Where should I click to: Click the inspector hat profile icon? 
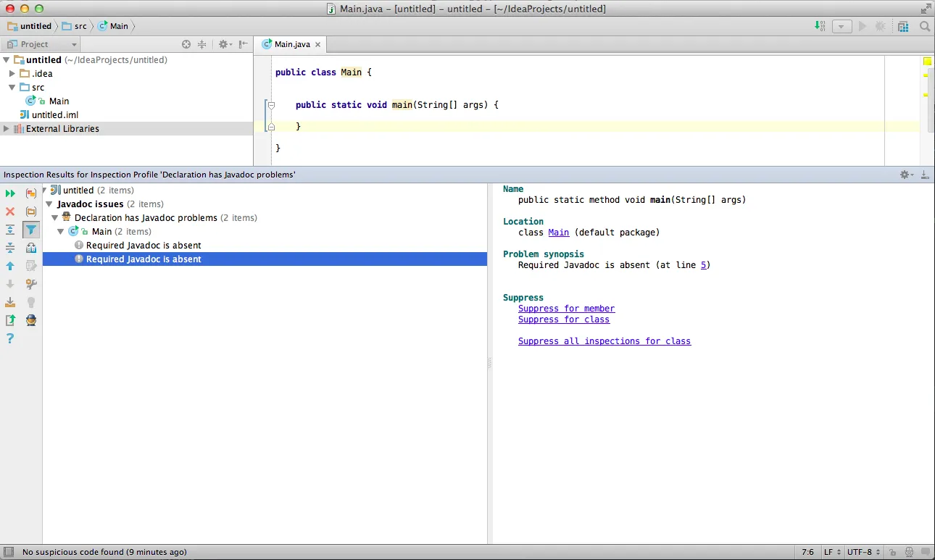[31, 320]
